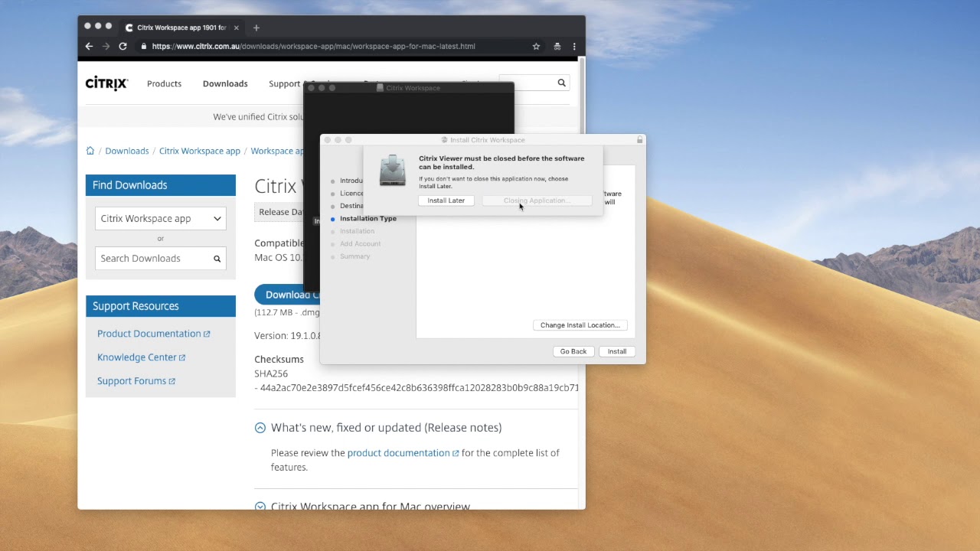This screenshot has height=551, width=980.
Task: Select Installation Type step in installer
Action: pyautogui.click(x=368, y=219)
